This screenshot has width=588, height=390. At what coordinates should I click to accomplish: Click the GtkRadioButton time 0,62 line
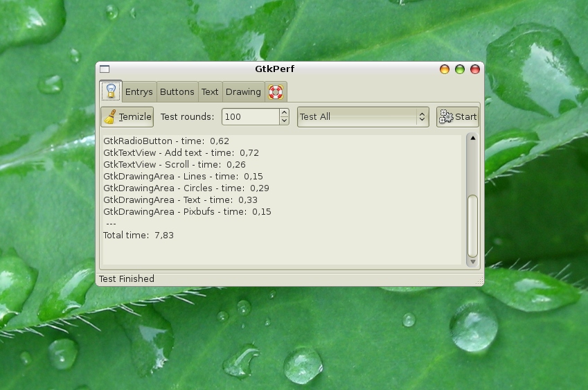coord(166,141)
